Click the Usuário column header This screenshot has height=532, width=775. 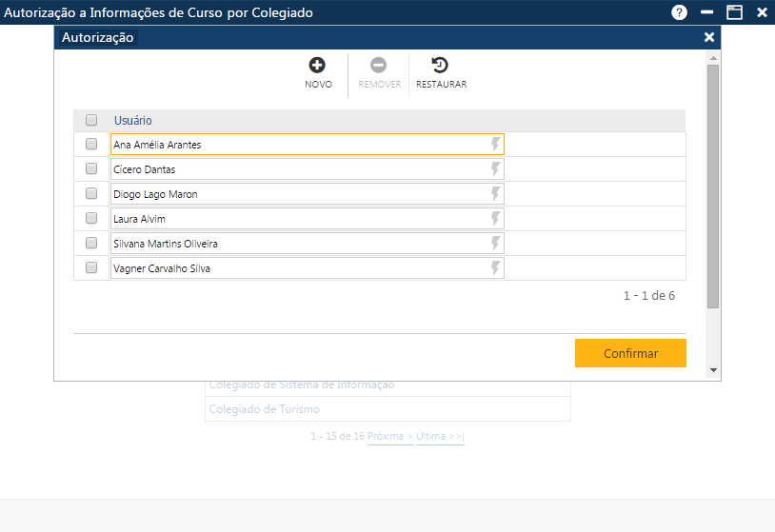pyautogui.click(x=133, y=121)
